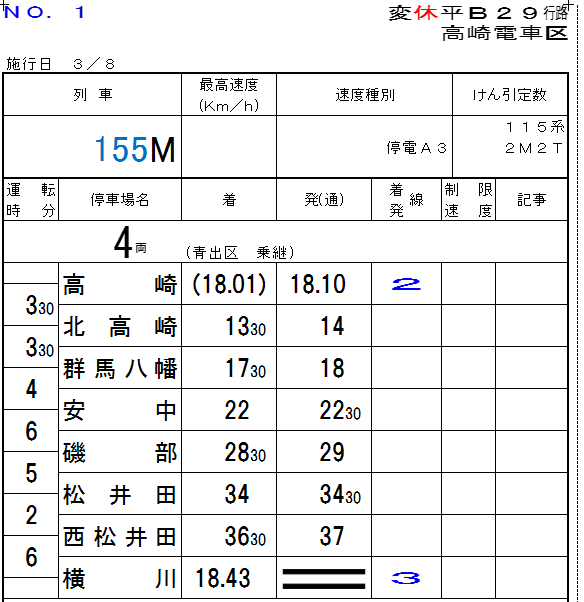Click the 'NO. 1' label
This screenshot has height=602, width=584.
(x=44, y=12)
